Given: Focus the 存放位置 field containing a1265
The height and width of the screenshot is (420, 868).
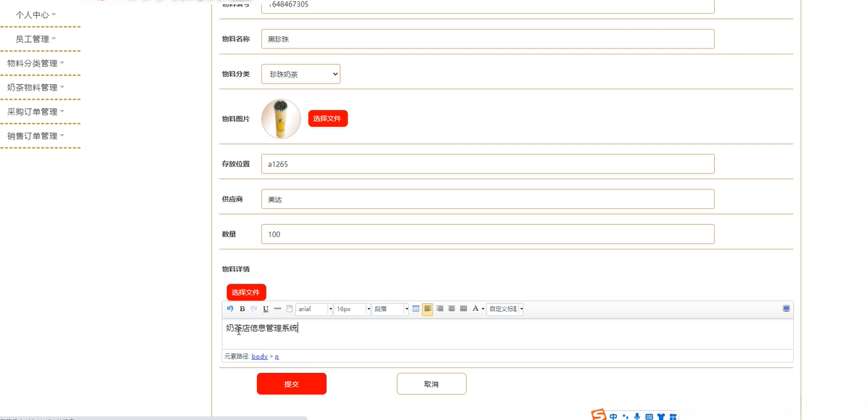Looking at the screenshot, I should point(488,164).
